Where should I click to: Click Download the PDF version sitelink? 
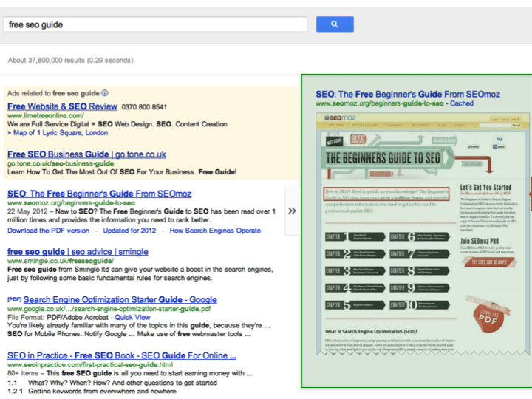point(48,231)
